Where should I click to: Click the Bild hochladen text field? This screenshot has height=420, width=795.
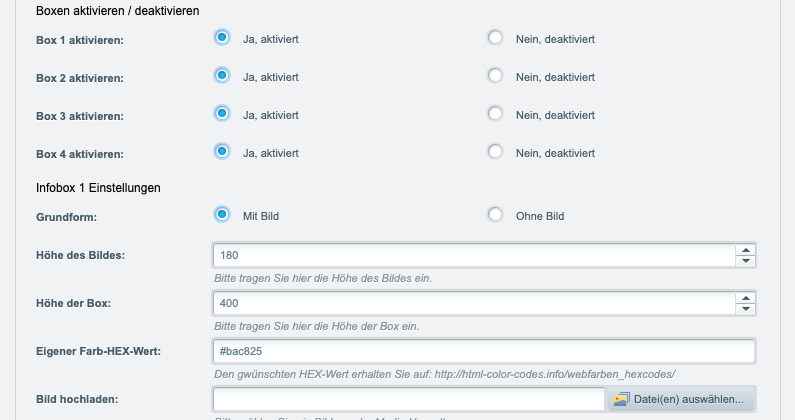click(x=409, y=399)
